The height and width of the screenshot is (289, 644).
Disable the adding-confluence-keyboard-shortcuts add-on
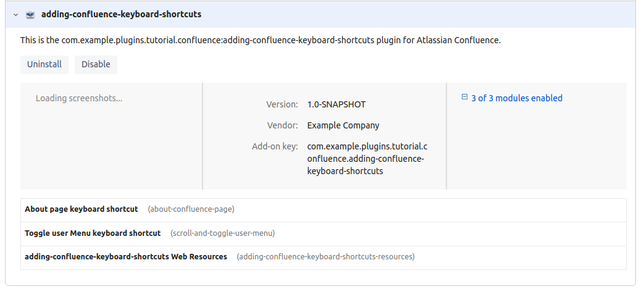click(x=96, y=64)
